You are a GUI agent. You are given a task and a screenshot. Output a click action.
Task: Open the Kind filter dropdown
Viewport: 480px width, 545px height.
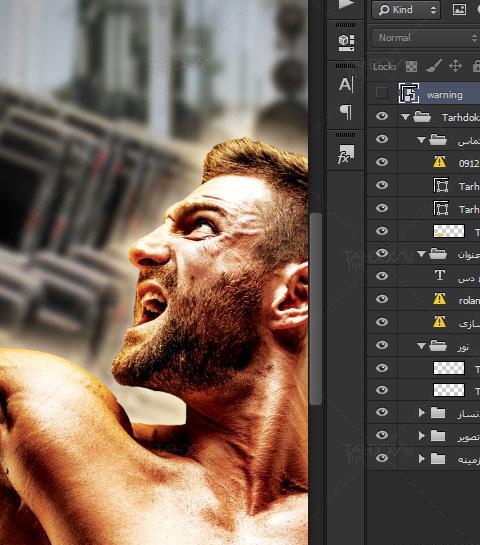[406, 10]
